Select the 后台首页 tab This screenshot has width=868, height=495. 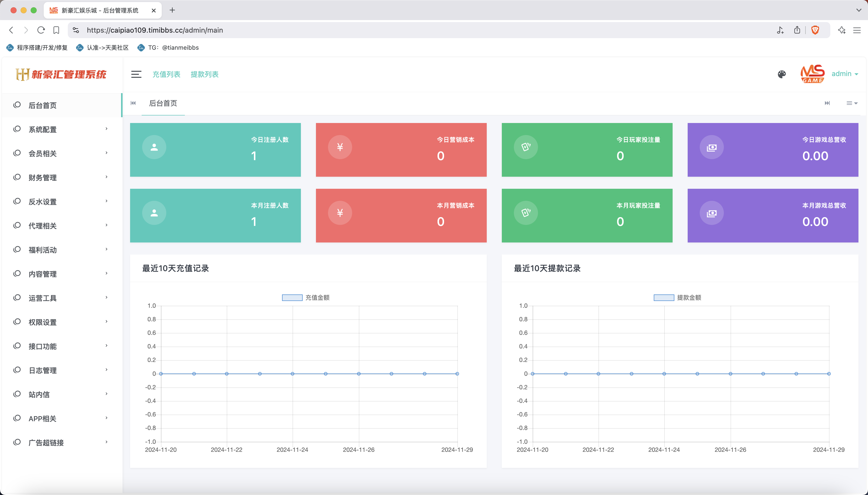coord(163,103)
